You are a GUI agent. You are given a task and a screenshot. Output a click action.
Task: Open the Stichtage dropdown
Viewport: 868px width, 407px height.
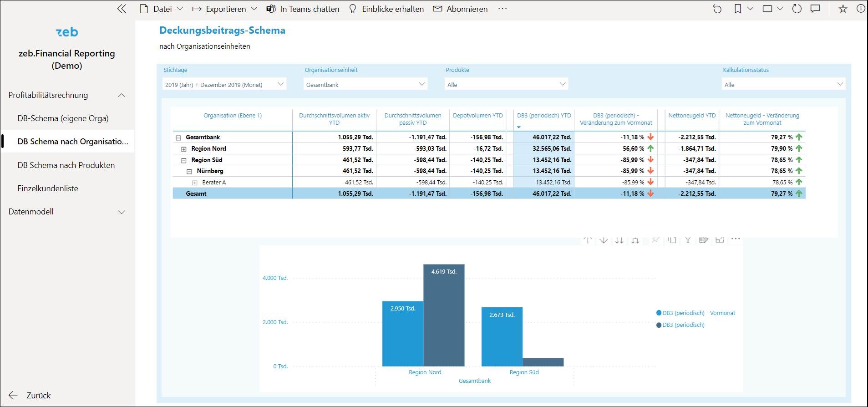point(224,84)
